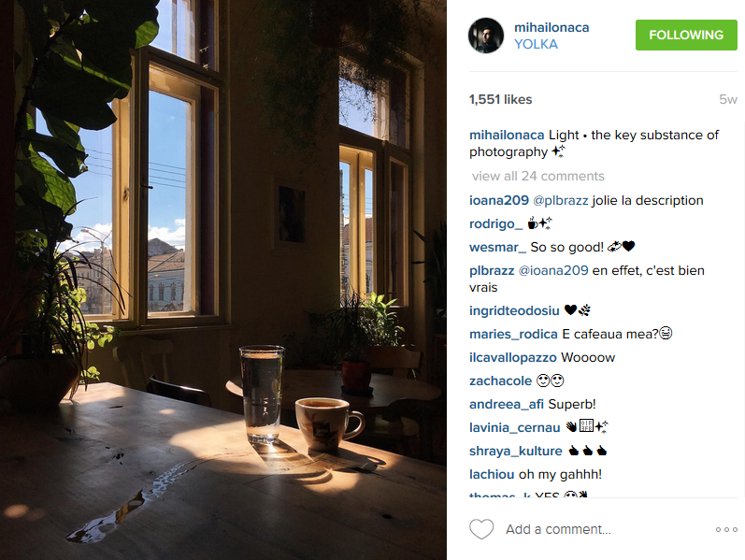
Task: Open the three-dots more options menu
Action: point(726,529)
